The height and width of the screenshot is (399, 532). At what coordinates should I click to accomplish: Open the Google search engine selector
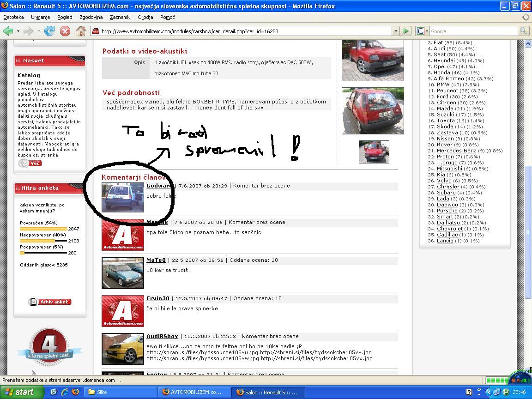[423, 31]
